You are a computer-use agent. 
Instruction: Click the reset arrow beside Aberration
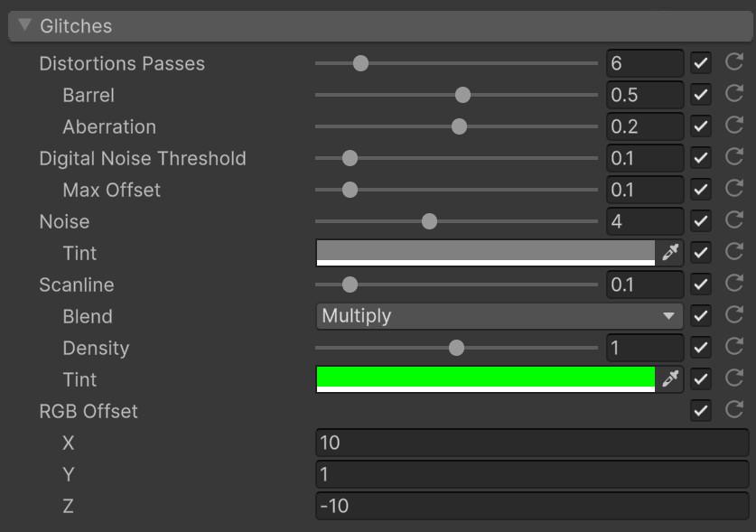(734, 126)
